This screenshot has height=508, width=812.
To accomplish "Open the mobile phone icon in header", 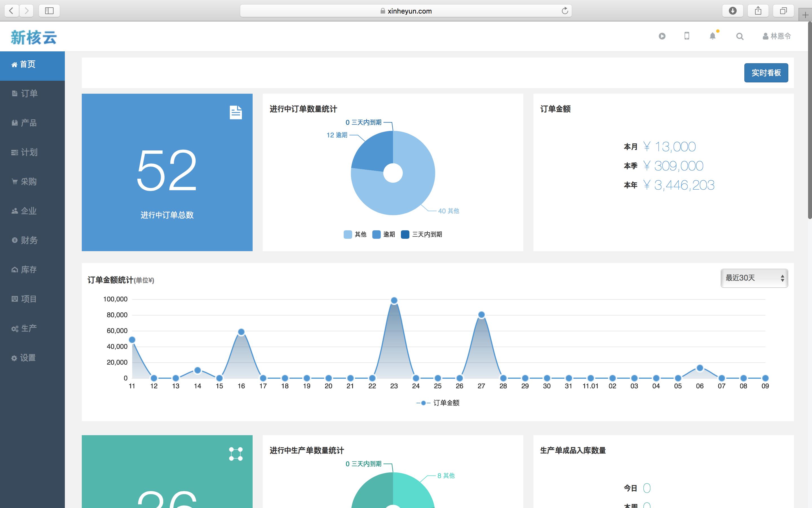I will pos(687,36).
